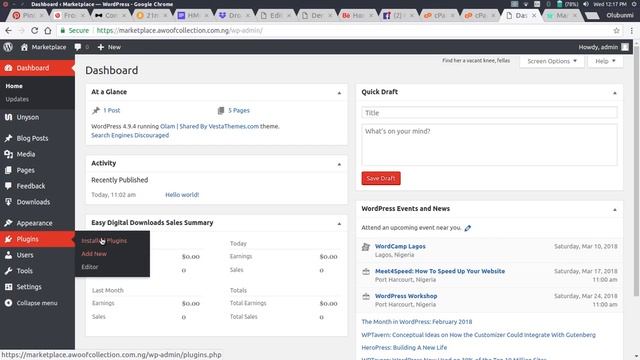
Task: Open the 5 Pages link
Action: (239, 110)
